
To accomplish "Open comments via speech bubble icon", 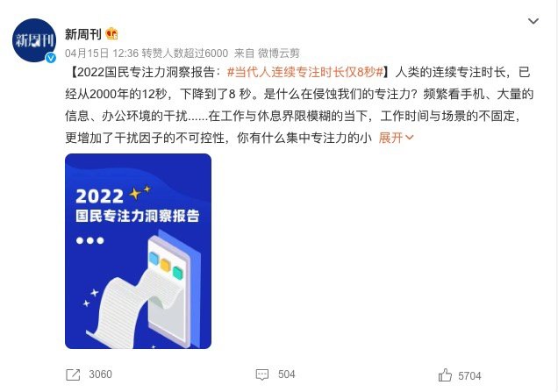I will click(262, 374).
